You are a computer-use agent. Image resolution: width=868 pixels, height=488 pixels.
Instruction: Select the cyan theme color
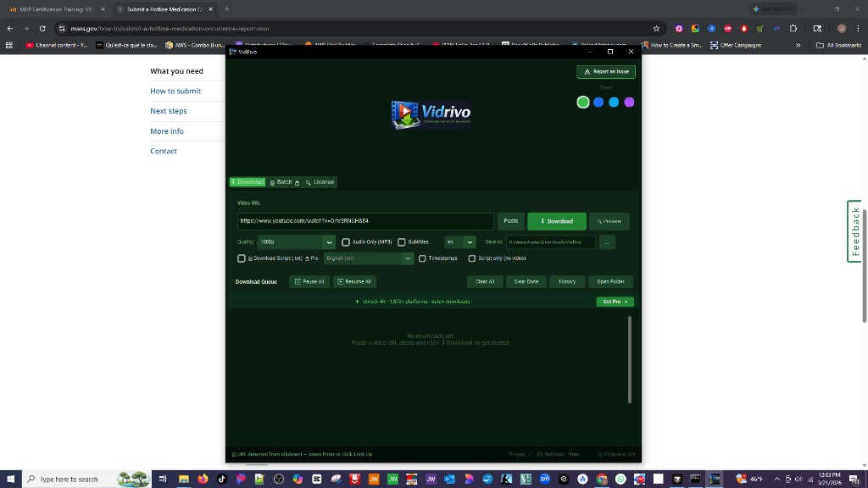tap(614, 103)
